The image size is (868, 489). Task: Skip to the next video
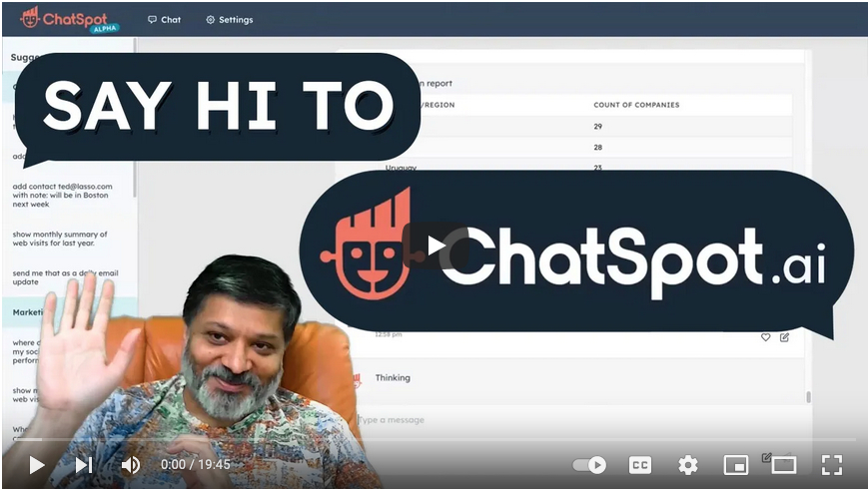[x=84, y=465]
